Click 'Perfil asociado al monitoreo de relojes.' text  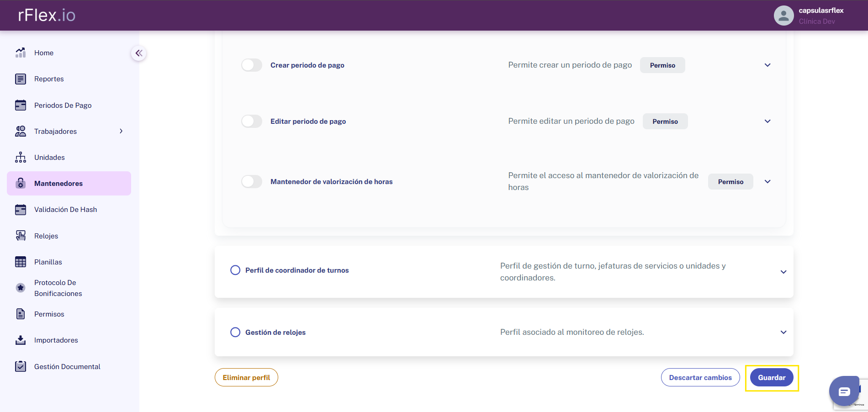(572, 332)
